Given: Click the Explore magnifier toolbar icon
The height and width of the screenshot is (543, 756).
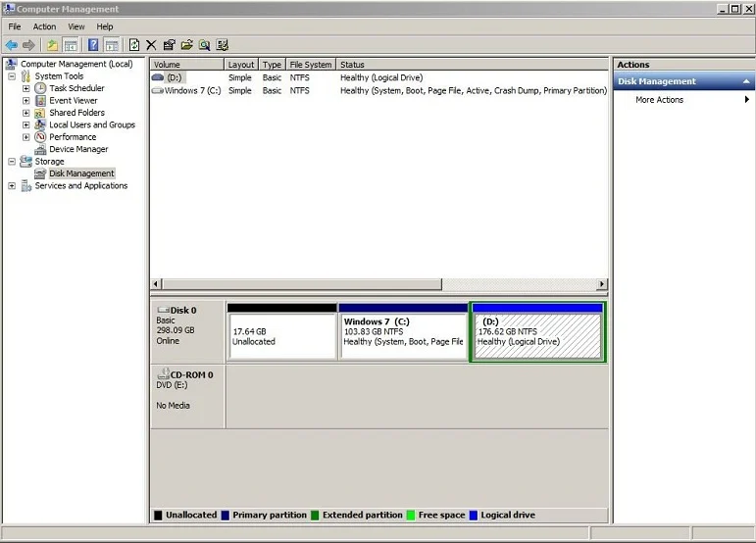Looking at the screenshot, I should [x=204, y=45].
